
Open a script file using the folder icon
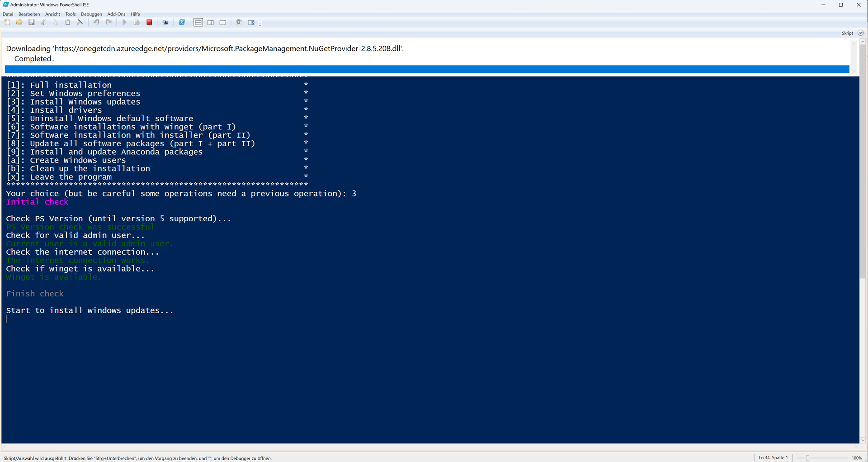point(19,22)
